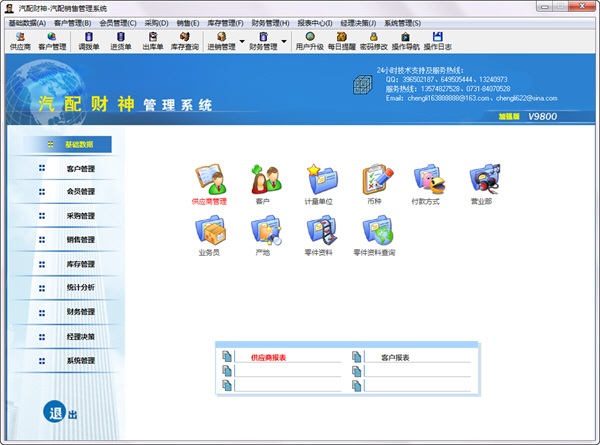The width and height of the screenshot is (600, 445).
Task: Click the 进销管理 toolbar icon
Action: tap(221, 41)
